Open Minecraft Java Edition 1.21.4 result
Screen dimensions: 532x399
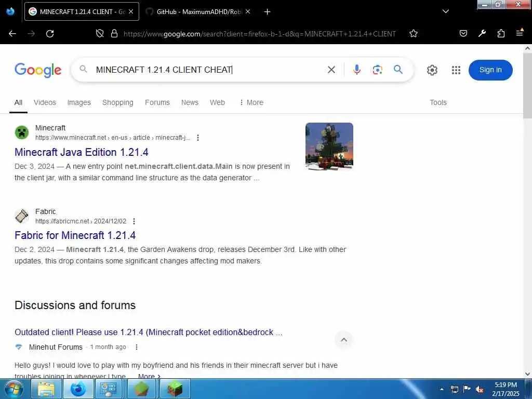click(82, 152)
